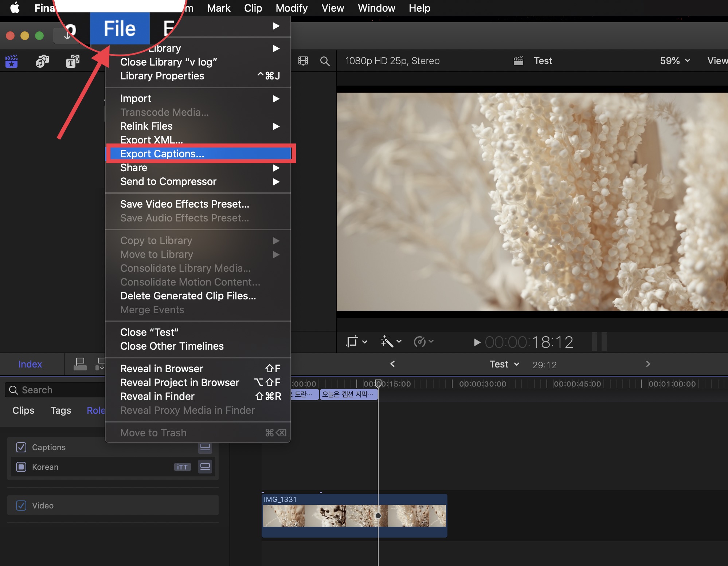Viewport: 728px width, 566px height.
Task: Open the Titles and Generators sidebar icon
Action: 73,61
